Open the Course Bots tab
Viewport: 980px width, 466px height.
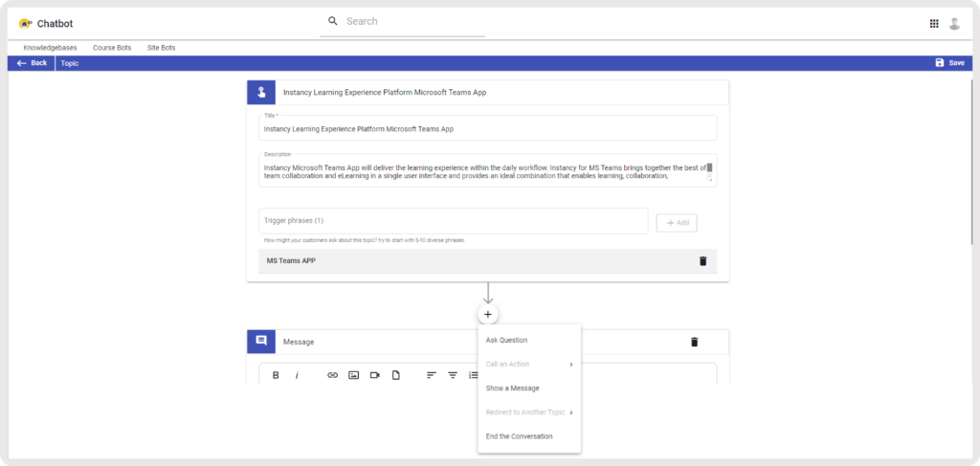tap(112, 48)
